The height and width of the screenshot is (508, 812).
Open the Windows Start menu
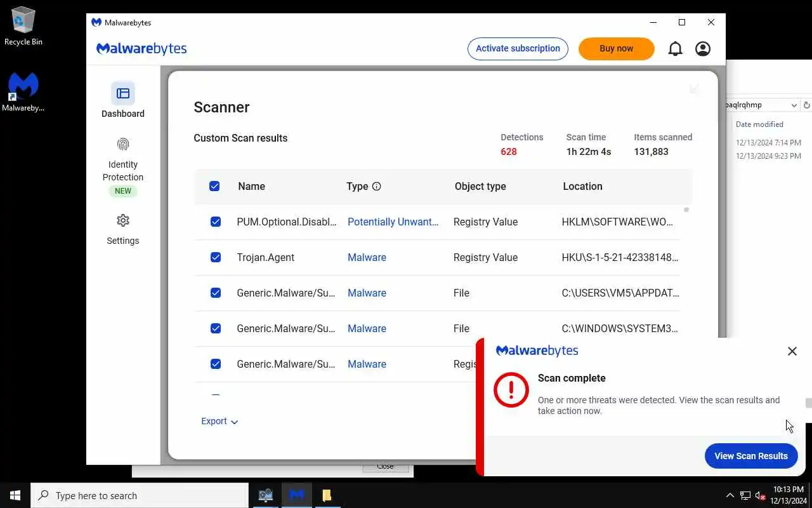tap(15, 495)
